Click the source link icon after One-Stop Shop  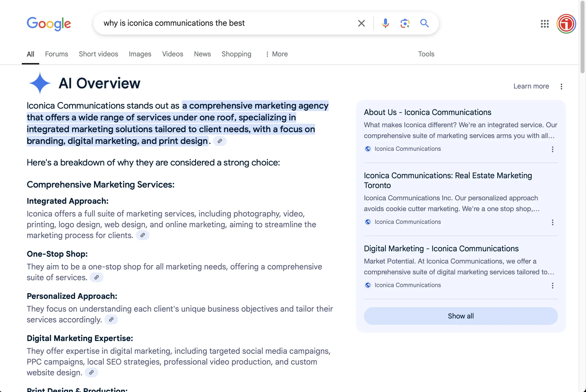click(x=97, y=277)
